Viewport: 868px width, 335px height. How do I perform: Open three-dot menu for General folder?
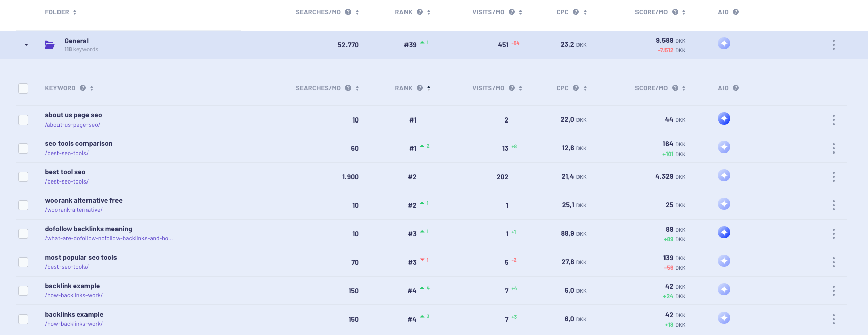click(x=833, y=45)
